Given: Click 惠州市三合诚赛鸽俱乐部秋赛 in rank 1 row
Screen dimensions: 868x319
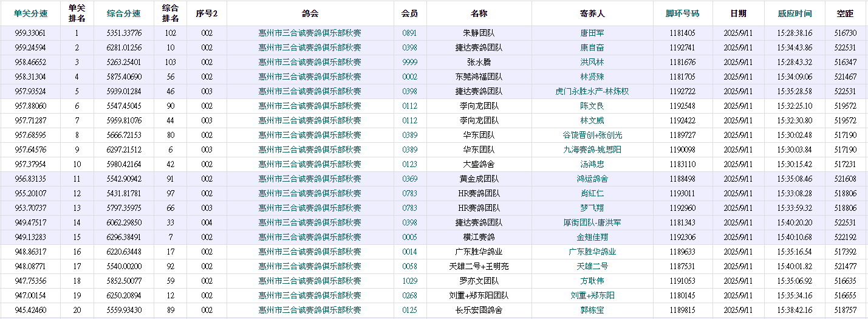Looking at the screenshot, I should (x=310, y=33).
